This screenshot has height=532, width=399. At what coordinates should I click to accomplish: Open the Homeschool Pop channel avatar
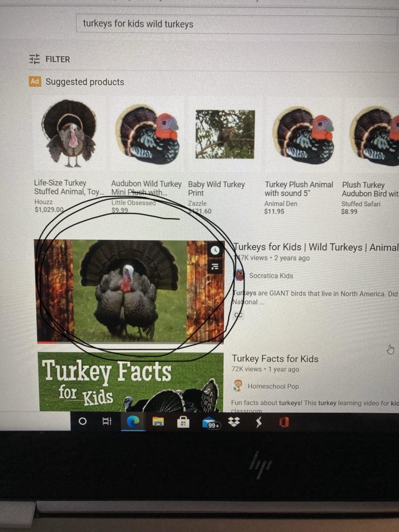(x=238, y=386)
